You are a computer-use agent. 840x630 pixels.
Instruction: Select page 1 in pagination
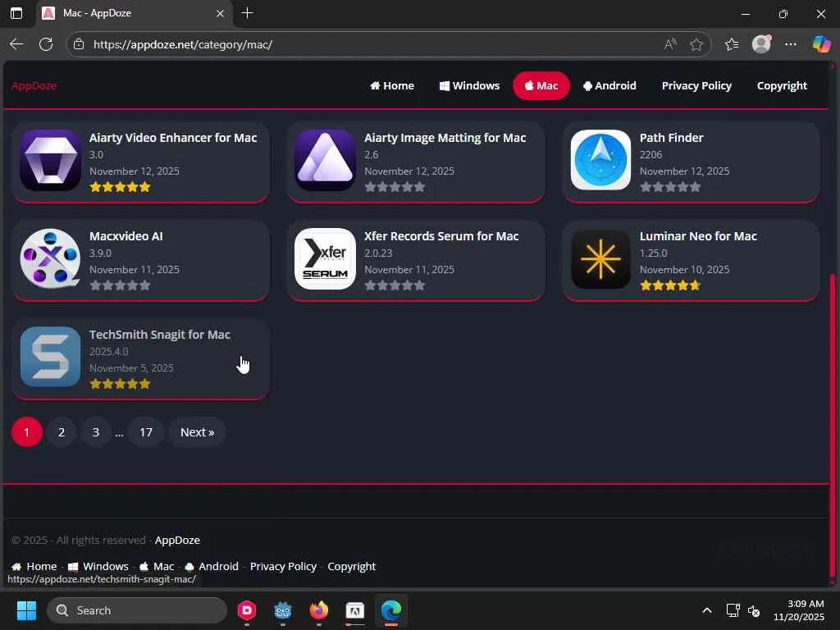pos(27,431)
